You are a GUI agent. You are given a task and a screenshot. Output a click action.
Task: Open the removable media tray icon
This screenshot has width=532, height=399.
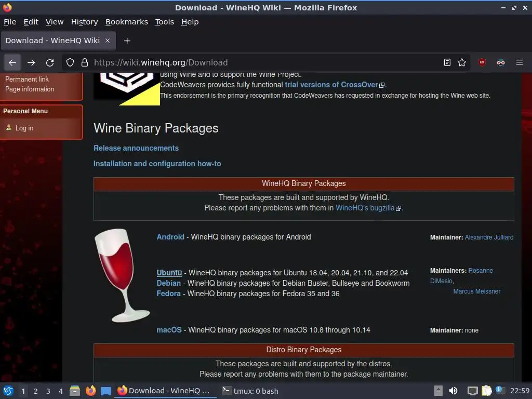pos(438,391)
